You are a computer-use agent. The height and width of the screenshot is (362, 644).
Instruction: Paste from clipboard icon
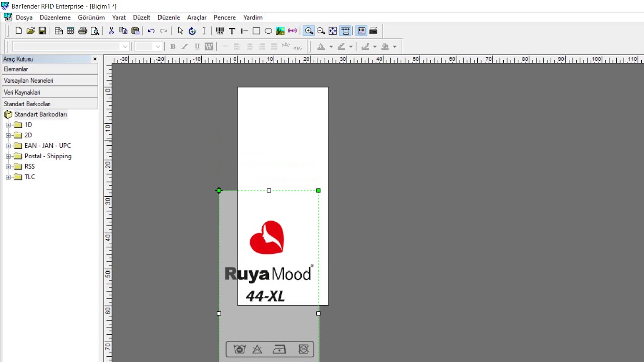click(x=135, y=31)
